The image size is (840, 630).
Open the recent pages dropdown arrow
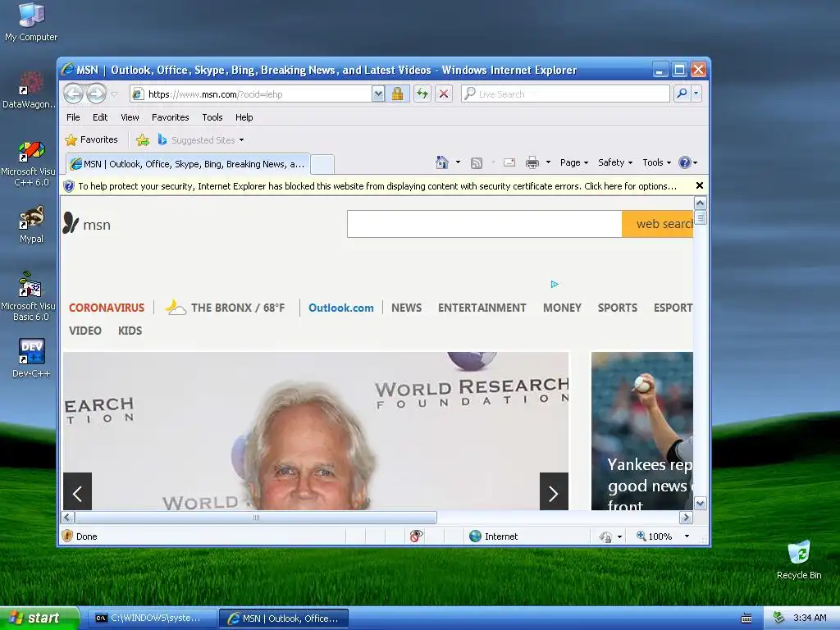point(114,94)
